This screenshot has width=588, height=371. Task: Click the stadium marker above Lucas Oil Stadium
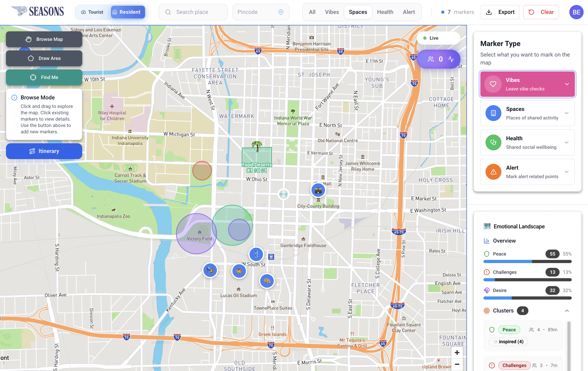pos(239,271)
